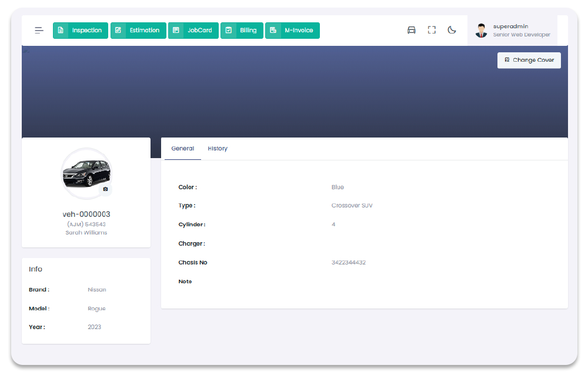This screenshot has width=588, height=372.
Task: Click the black car profile thumbnail
Action: pos(86,172)
